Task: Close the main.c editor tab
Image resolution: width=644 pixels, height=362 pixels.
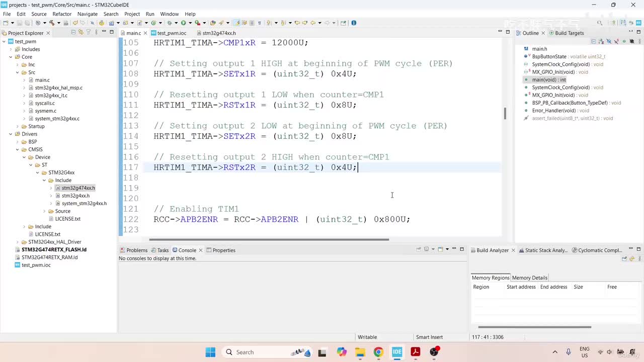Action: (145, 33)
